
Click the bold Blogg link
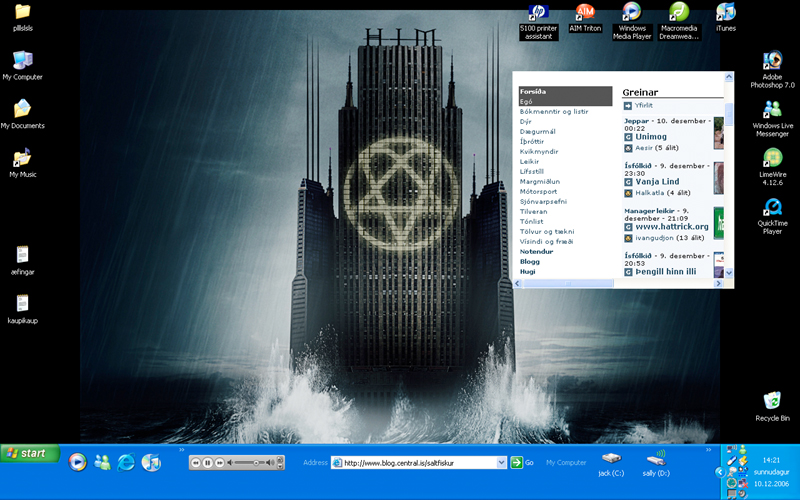pos(530,261)
